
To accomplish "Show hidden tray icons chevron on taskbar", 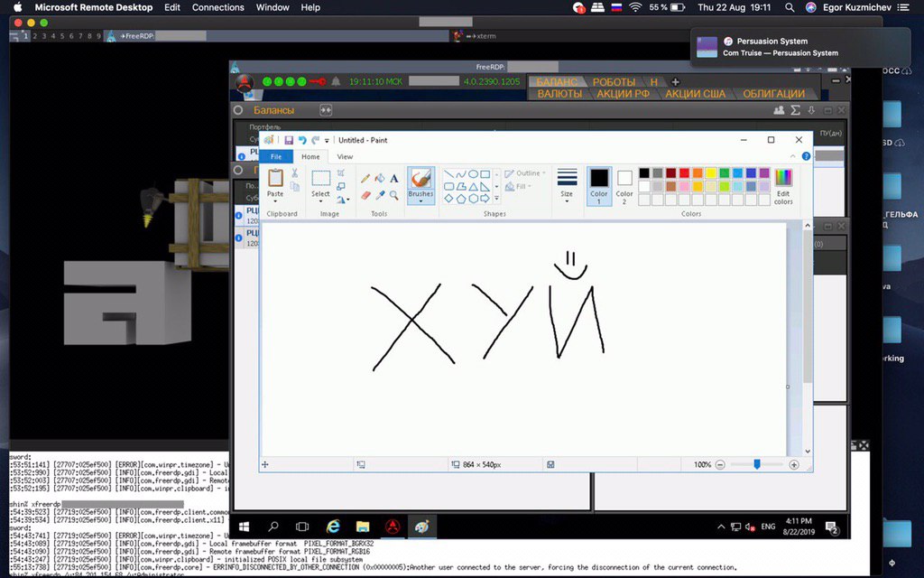I will click(721, 527).
